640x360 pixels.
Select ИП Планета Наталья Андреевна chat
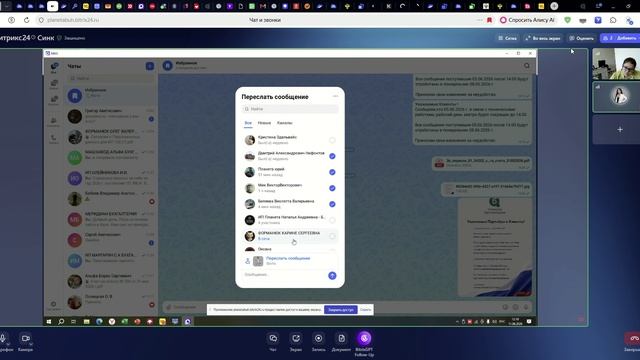point(290,220)
